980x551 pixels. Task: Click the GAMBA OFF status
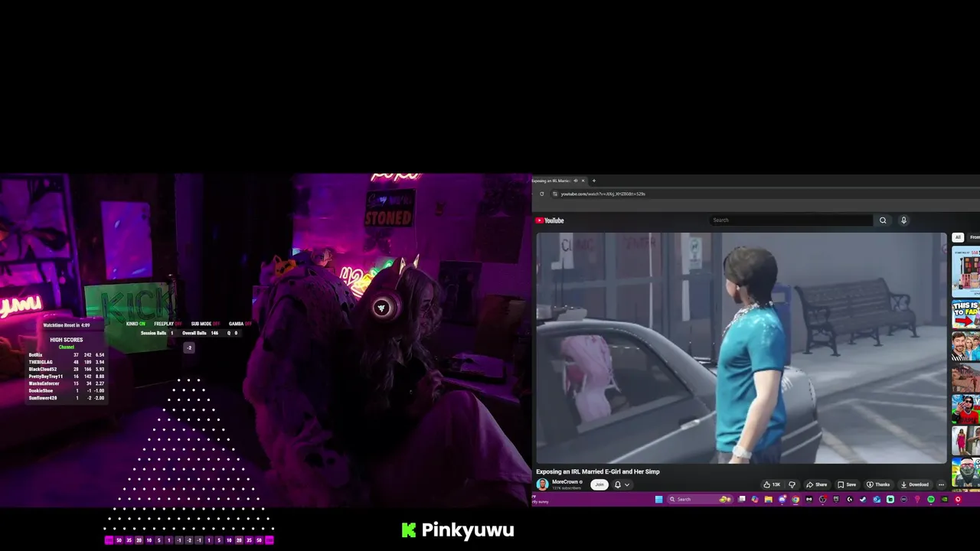(x=240, y=324)
